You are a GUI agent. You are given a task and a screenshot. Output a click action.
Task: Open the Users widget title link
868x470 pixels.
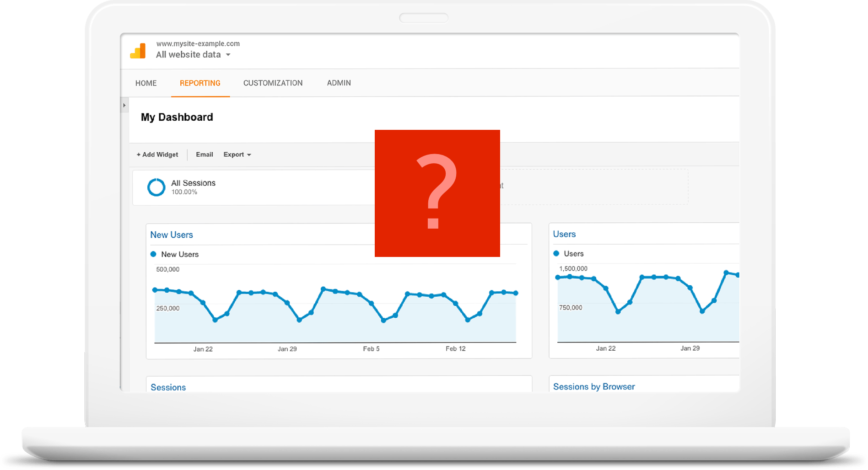(x=564, y=234)
